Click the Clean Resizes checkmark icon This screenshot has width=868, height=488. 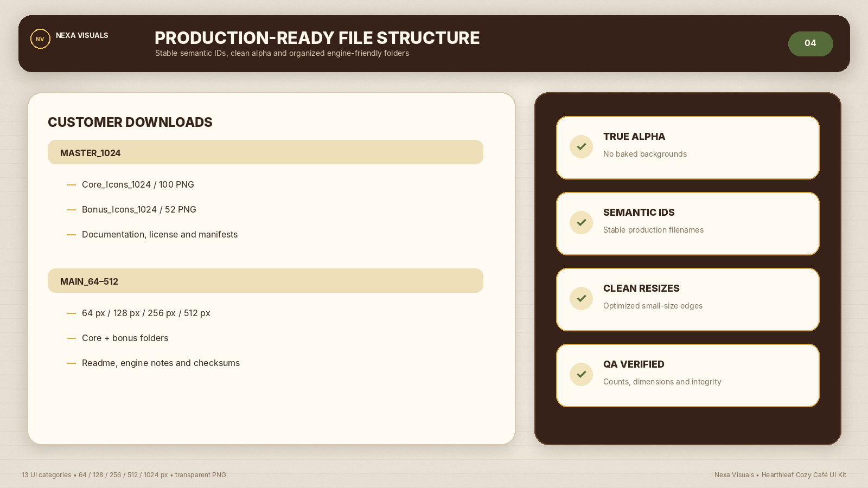pyautogui.click(x=581, y=298)
